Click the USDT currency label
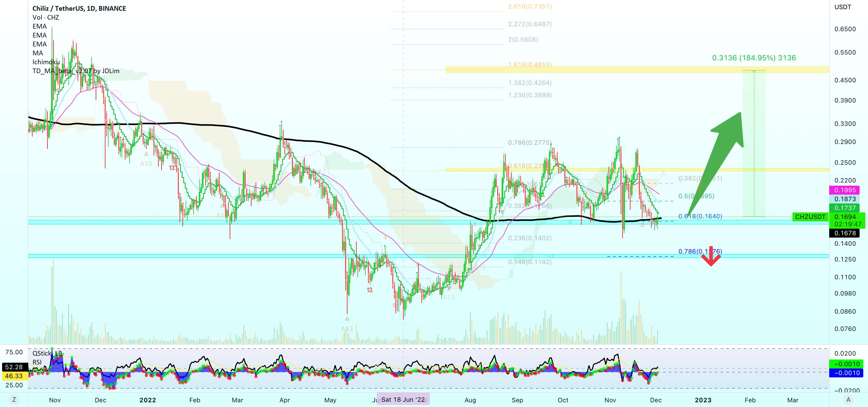This screenshot has width=868, height=407. pyautogui.click(x=843, y=7)
